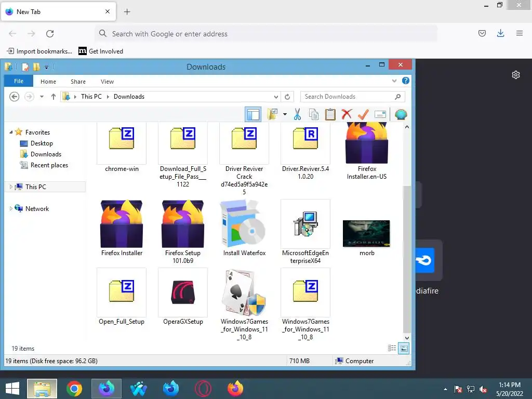Select the chrome-win zip file

tap(122, 148)
